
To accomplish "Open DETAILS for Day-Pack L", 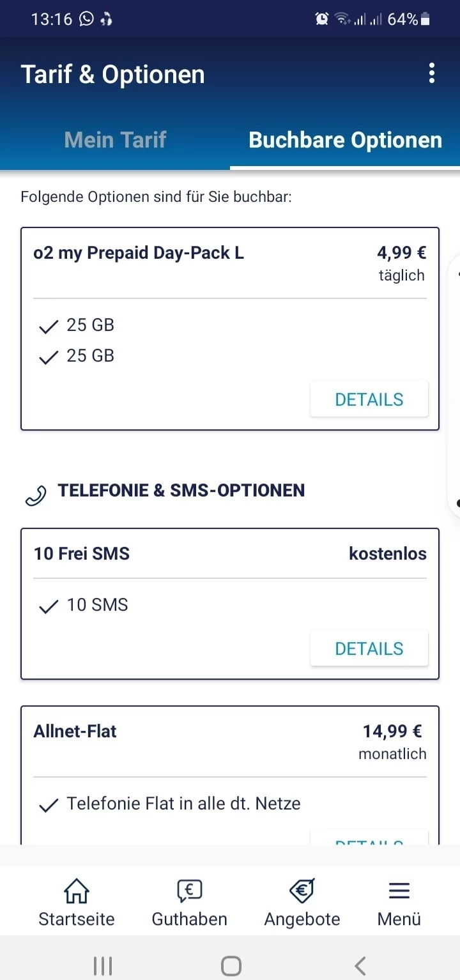I will pyautogui.click(x=369, y=399).
